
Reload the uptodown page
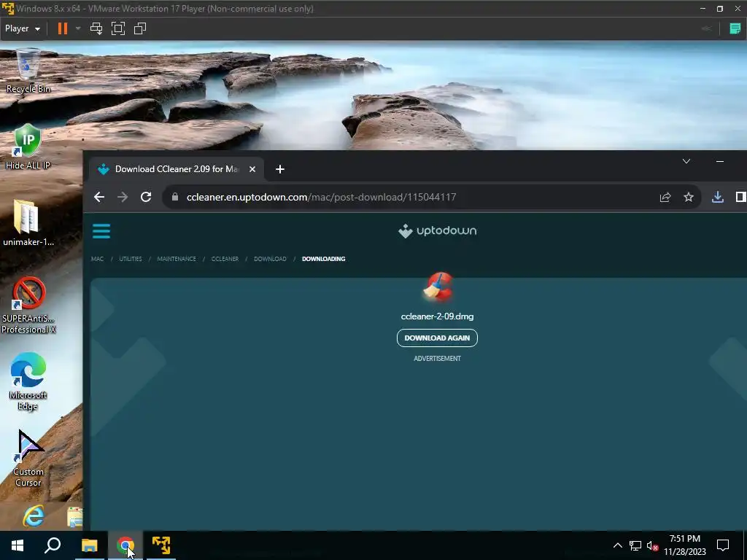click(146, 197)
